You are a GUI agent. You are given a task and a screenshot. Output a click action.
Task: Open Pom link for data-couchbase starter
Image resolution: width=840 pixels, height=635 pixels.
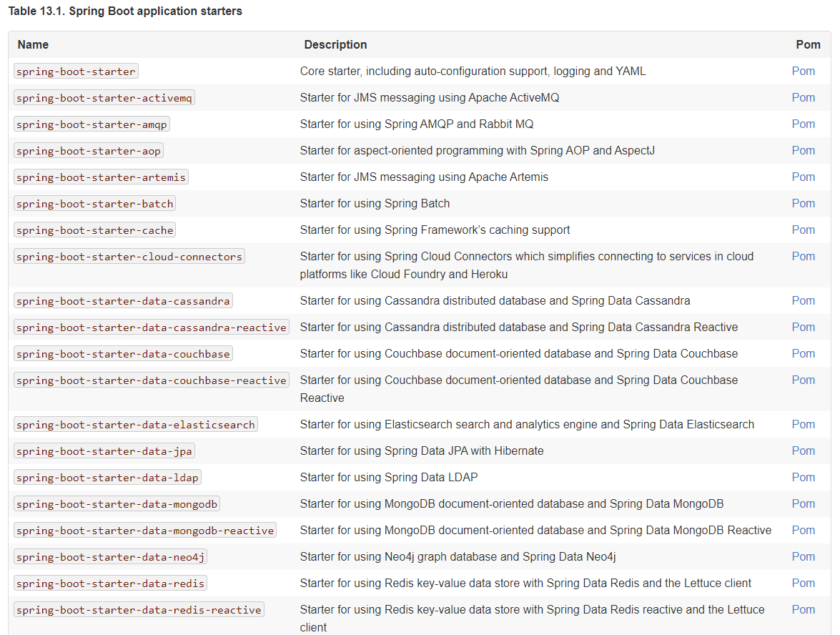point(803,354)
